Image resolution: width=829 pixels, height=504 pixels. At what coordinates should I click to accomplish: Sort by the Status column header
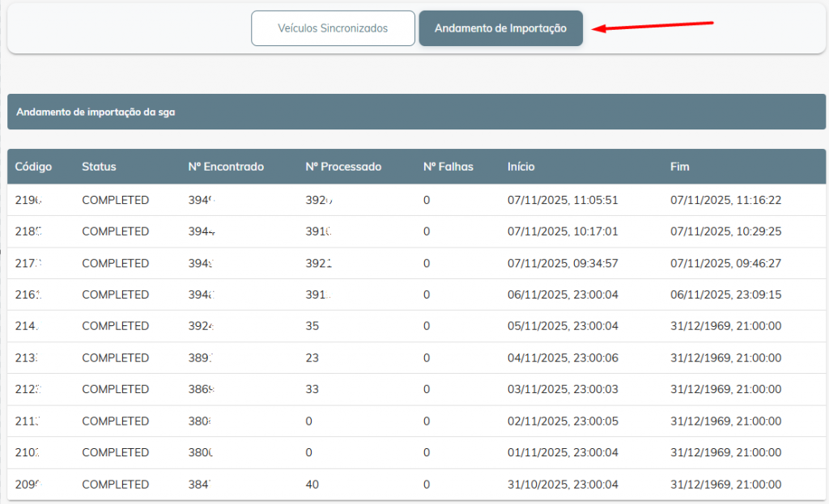click(x=99, y=167)
